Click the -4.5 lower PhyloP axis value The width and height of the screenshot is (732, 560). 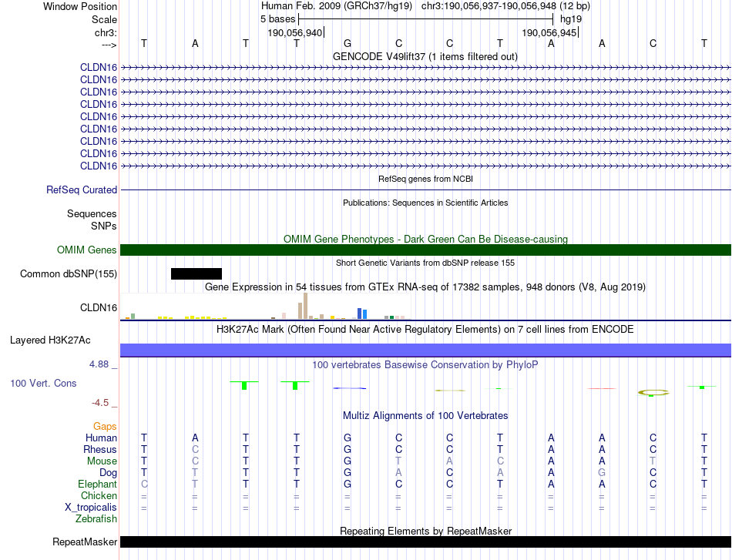point(100,403)
